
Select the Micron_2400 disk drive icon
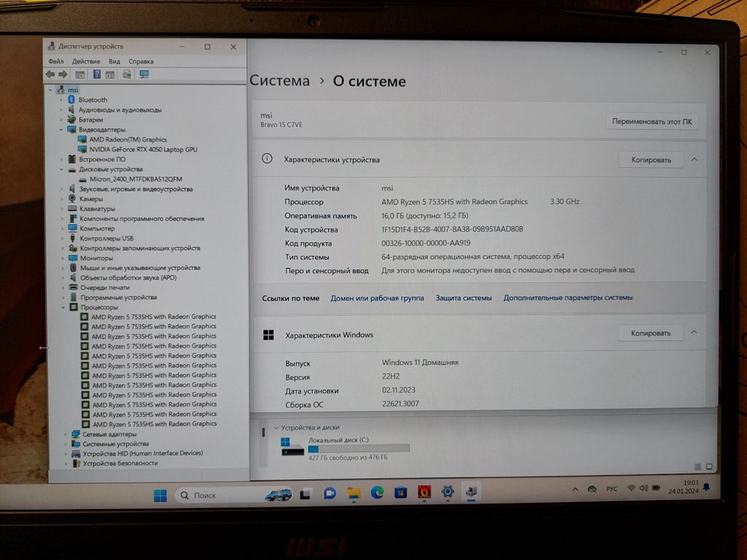tap(83, 179)
